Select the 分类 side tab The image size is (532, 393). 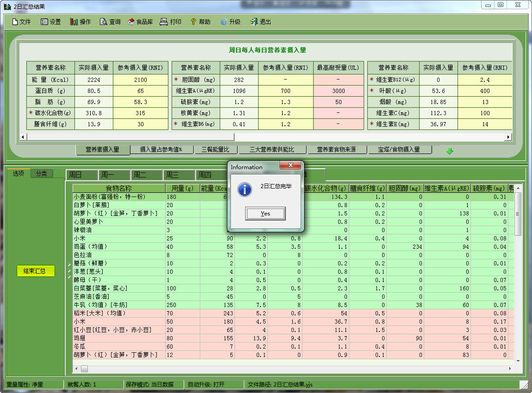click(x=42, y=173)
